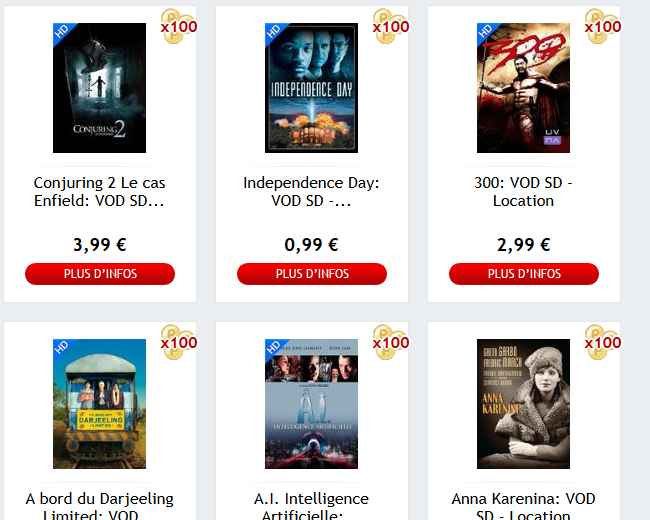The image size is (650, 520).
Task: Click PLUS D'INFOS under Independence Day
Action: pos(312,274)
